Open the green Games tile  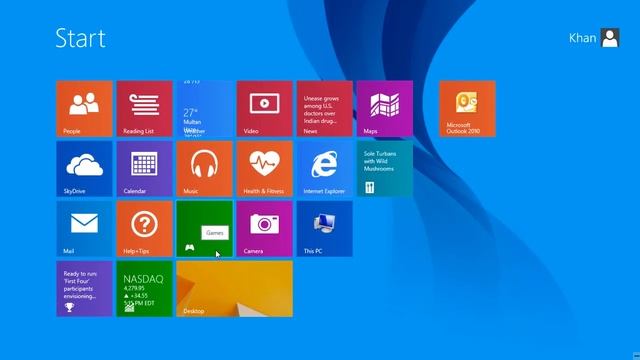point(204,229)
